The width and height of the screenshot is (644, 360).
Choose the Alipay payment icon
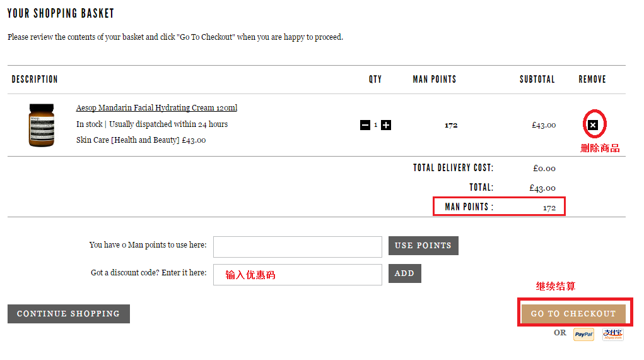(613, 334)
